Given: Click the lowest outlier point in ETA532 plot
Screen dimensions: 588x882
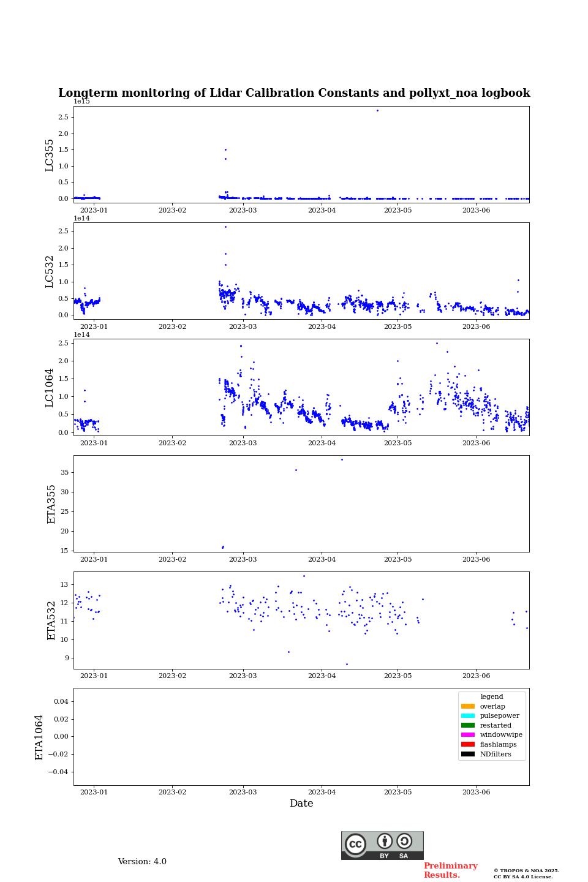Looking at the screenshot, I should 347,664.
